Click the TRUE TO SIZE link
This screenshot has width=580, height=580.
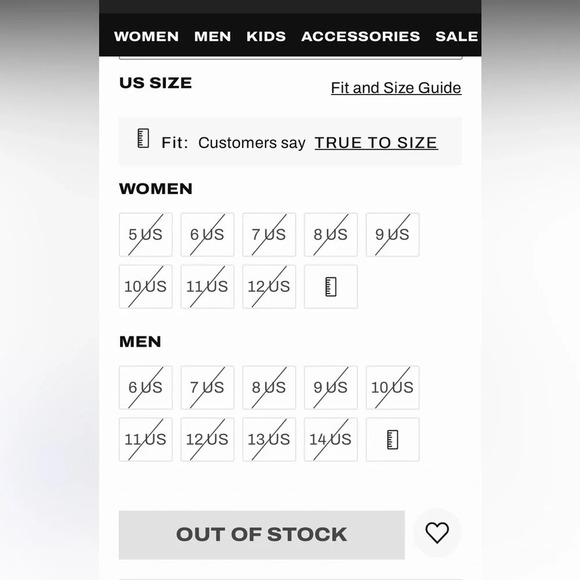(x=376, y=143)
